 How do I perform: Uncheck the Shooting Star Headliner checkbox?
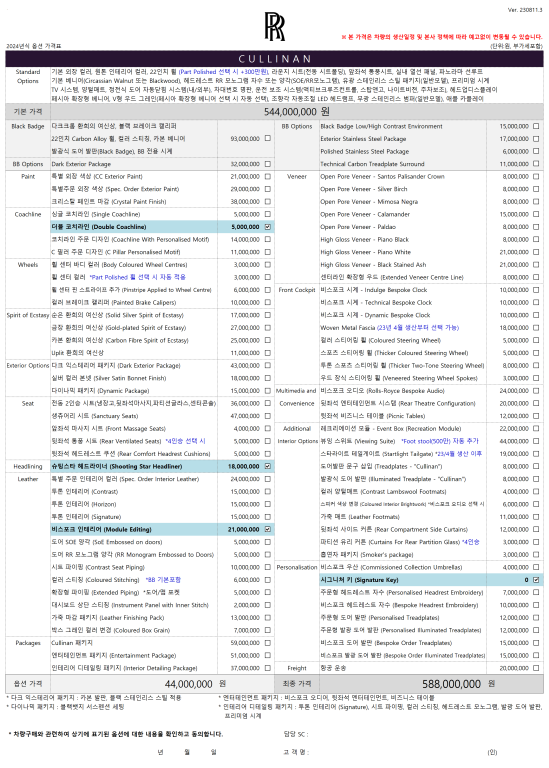click(x=267, y=466)
